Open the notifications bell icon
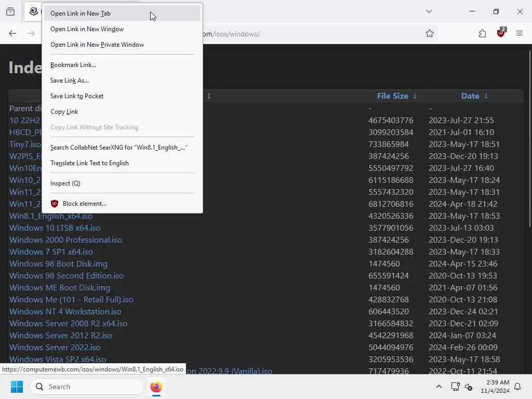This screenshot has height=399, width=532. [x=518, y=387]
